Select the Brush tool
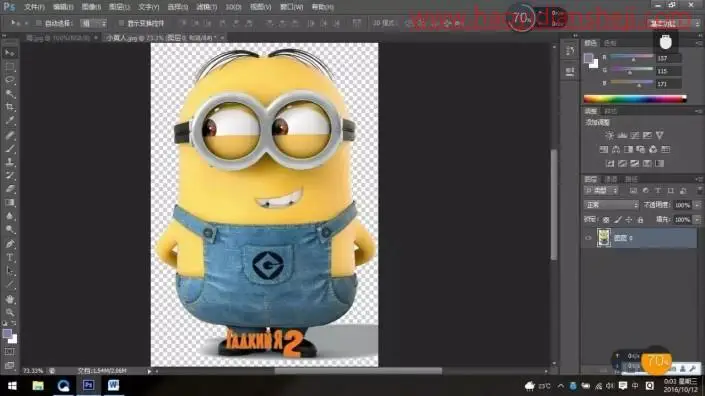This screenshot has width=705, height=396. [x=9, y=148]
